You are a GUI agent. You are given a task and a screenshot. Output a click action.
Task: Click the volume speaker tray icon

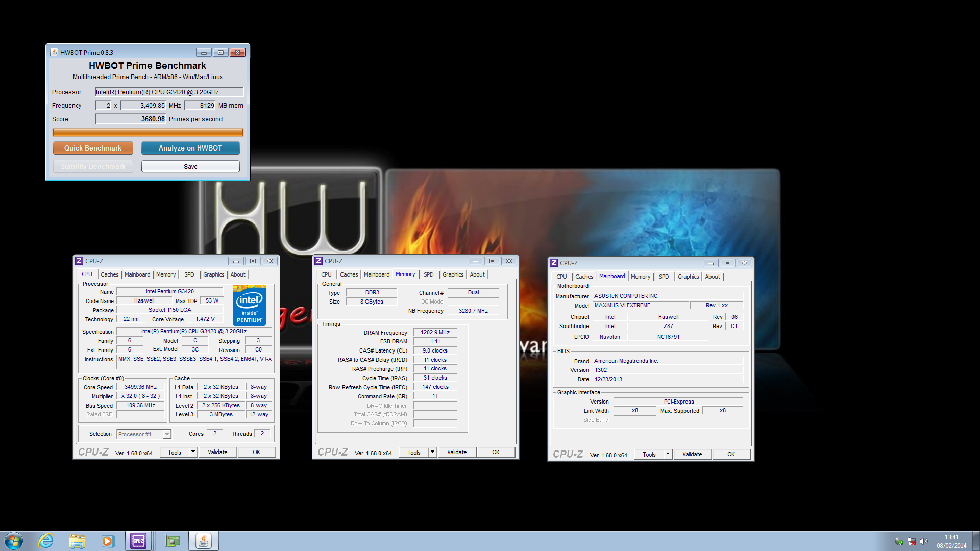pos(923,541)
